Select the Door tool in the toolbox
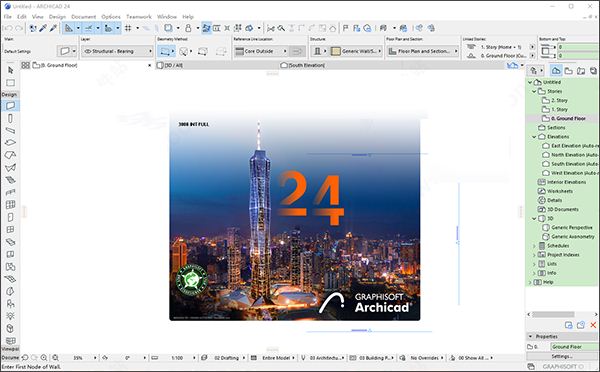The image size is (600, 372). coord(10,217)
